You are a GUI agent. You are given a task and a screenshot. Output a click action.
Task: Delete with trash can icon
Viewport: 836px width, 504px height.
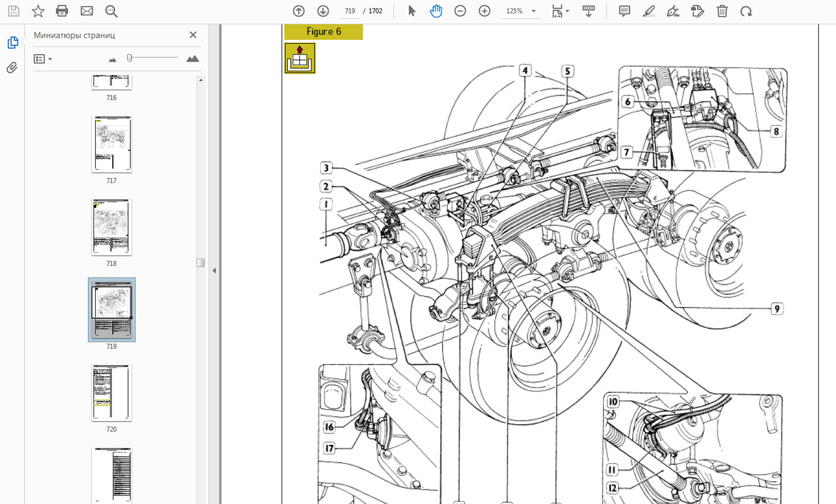pos(722,11)
